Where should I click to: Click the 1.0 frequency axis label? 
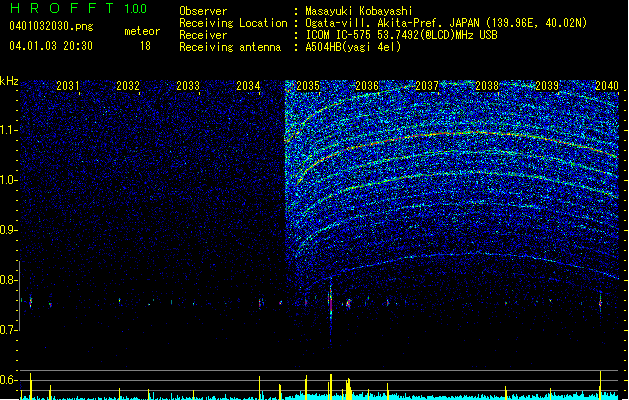pyautogui.click(x=8, y=180)
